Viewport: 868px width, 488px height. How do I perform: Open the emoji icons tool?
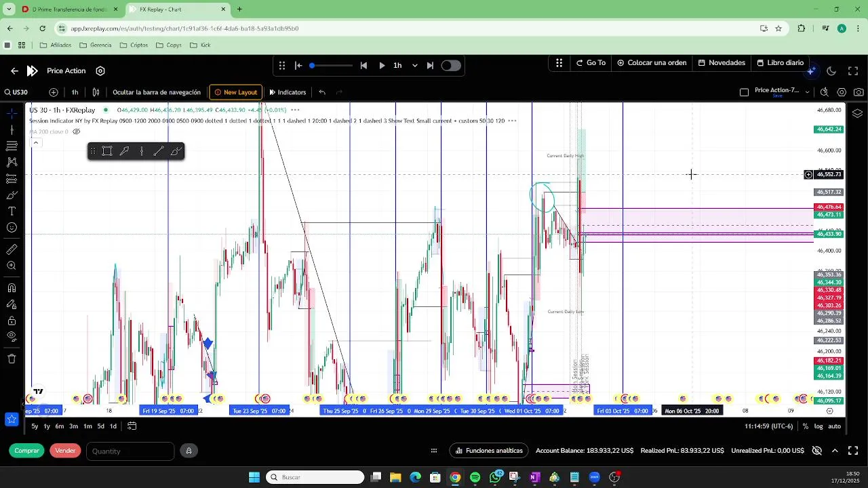(12, 228)
